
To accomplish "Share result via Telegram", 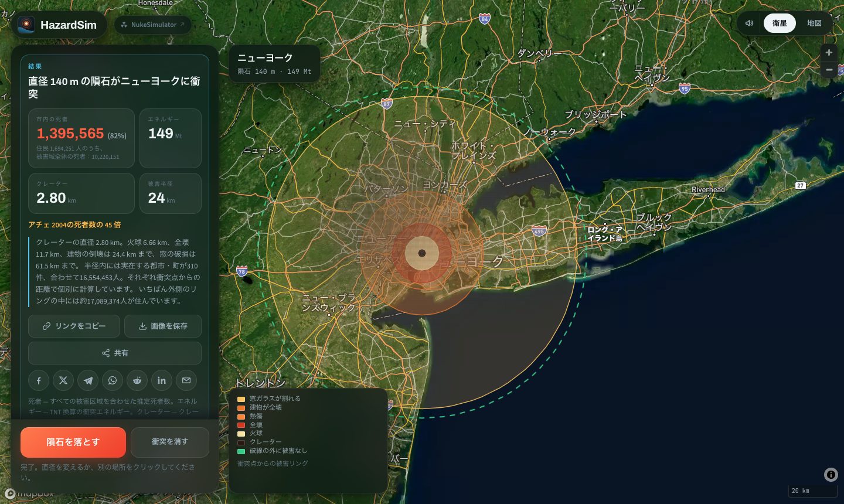I will coord(88,380).
